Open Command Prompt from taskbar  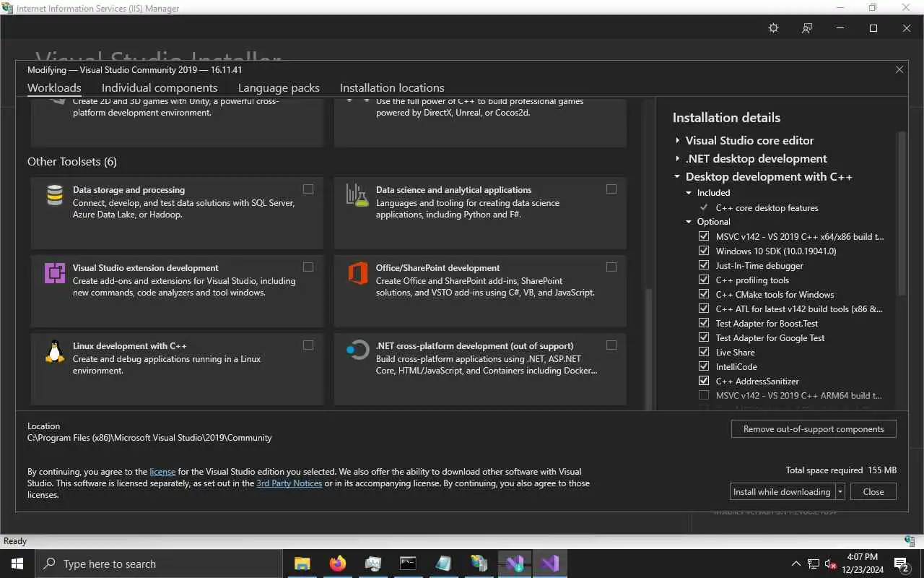[x=408, y=564]
